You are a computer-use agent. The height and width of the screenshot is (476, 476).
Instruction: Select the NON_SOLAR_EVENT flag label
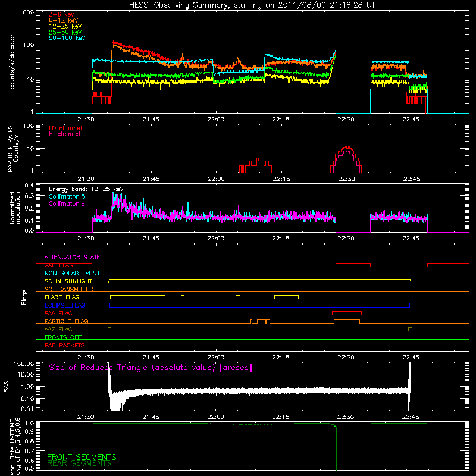point(72,273)
